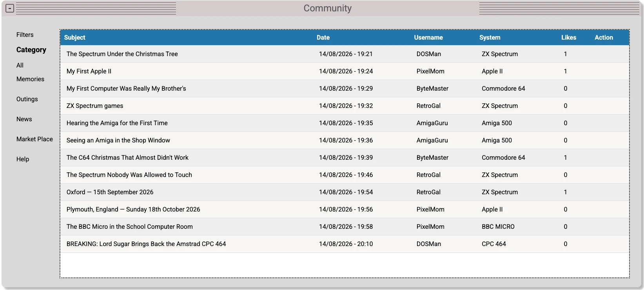
Task: Switch to the News category
Action: pyautogui.click(x=24, y=119)
